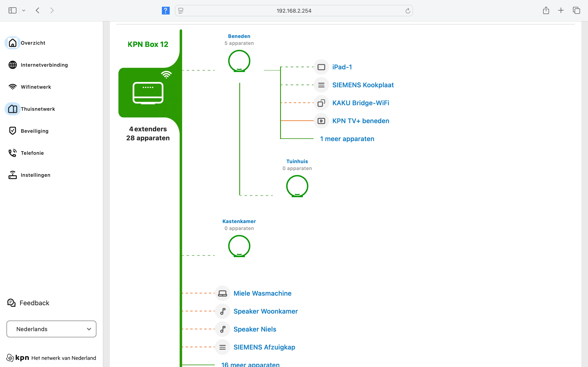This screenshot has height=367, width=588.
Task: Open the Feedback link
Action: coord(34,303)
